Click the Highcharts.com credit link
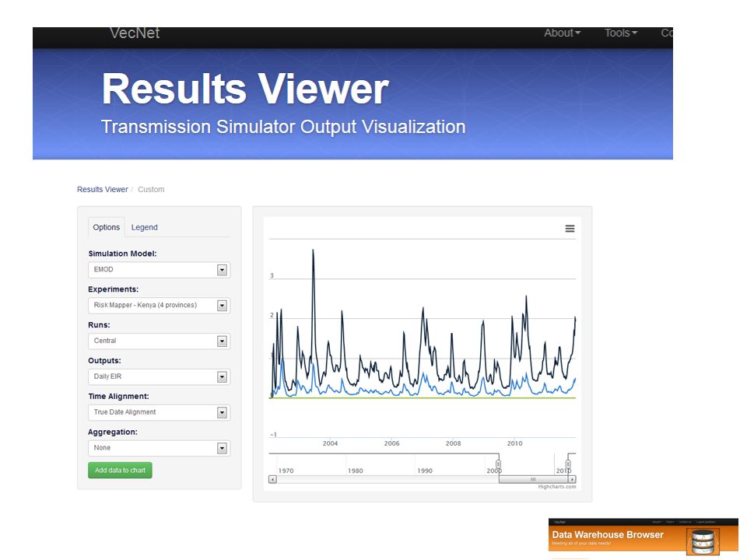 [x=557, y=487]
